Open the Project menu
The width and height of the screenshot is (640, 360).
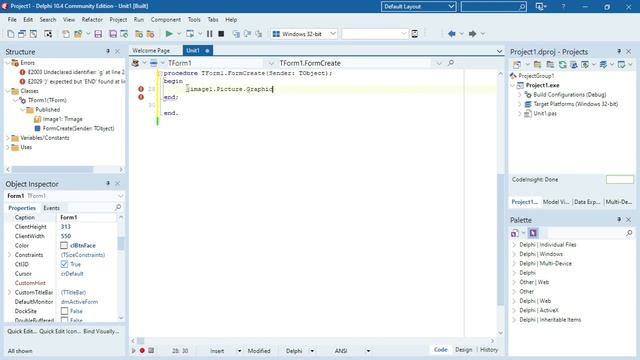click(118, 20)
